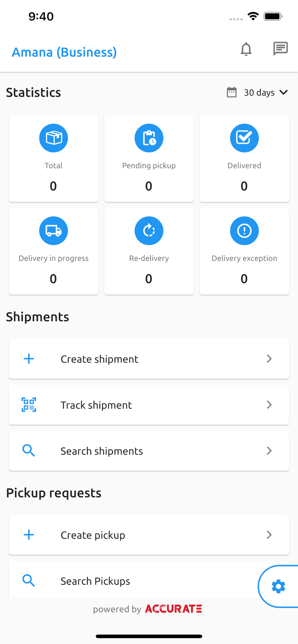This screenshot has width=298, height=644.
Task: Click the ACCURATE powered-by link
Action: tap(173, 608)
